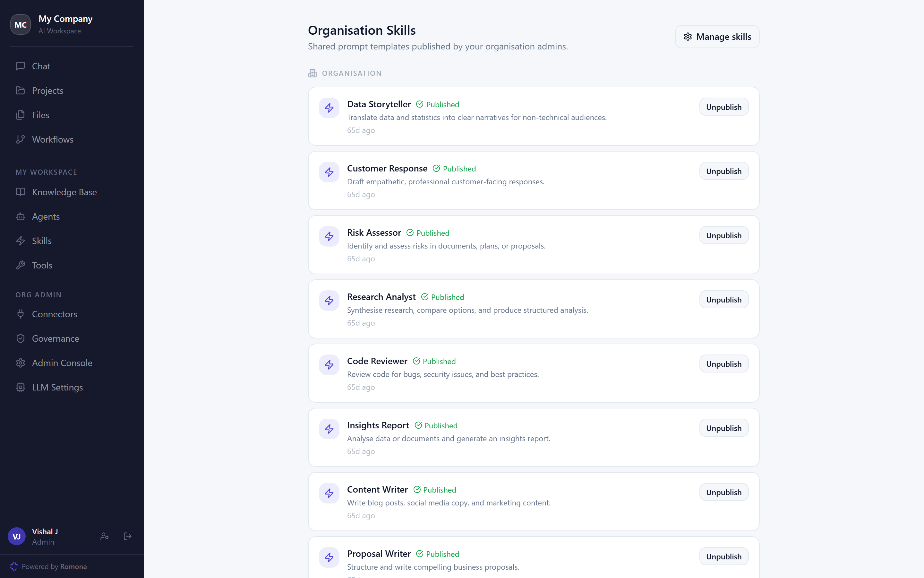Click the Customer Response title
Screen dimensions: 924x578
[387, 168]
